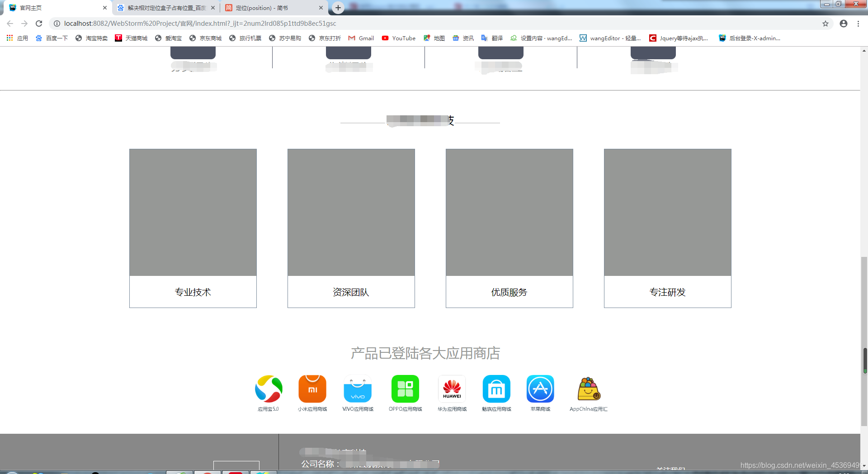This screenshot has height=474, width=868.
Task: Close the 官网主页 tab
Action: (105, 8)
